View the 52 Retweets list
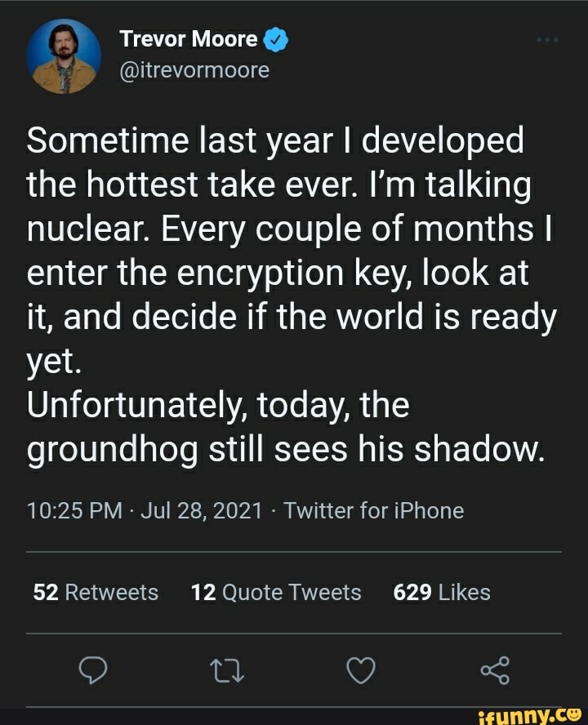Screen dimensions: 588x725 95,593
